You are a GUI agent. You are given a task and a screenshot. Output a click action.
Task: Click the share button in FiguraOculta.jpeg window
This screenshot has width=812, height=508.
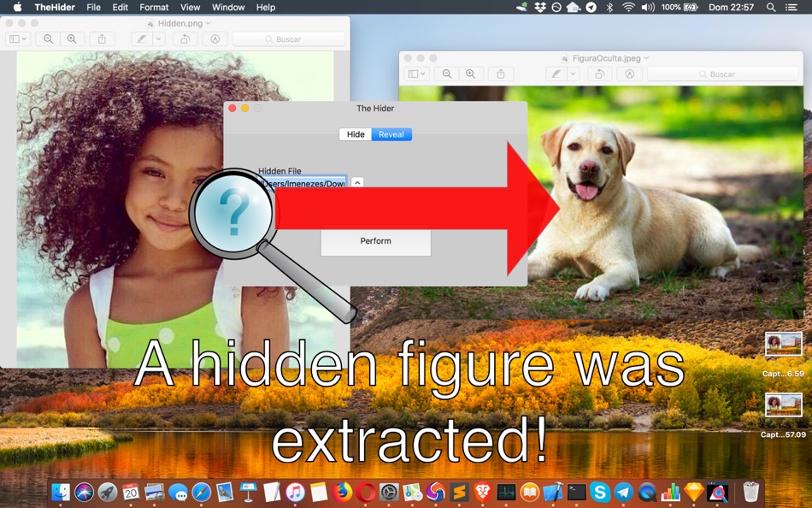click(501, 74)
